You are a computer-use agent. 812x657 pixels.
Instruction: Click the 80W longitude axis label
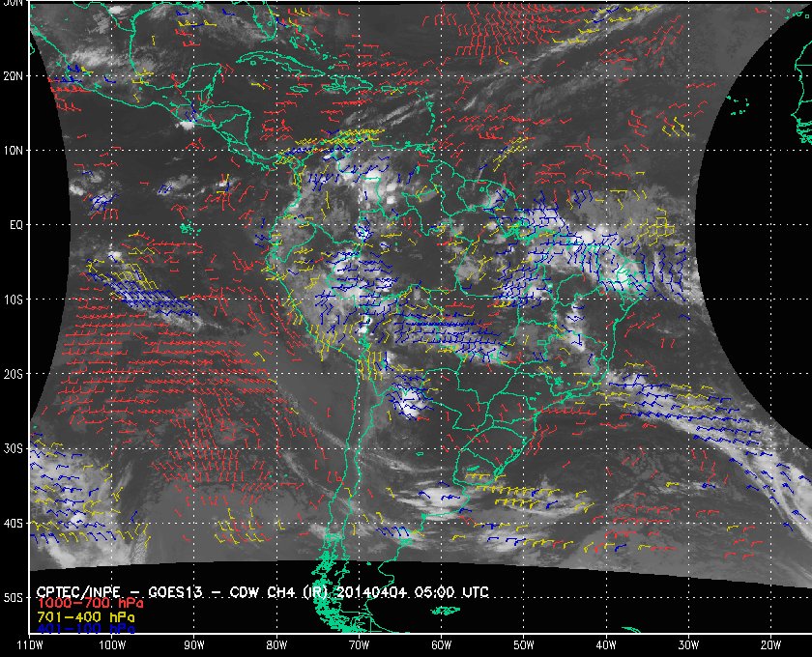[276, 645]
